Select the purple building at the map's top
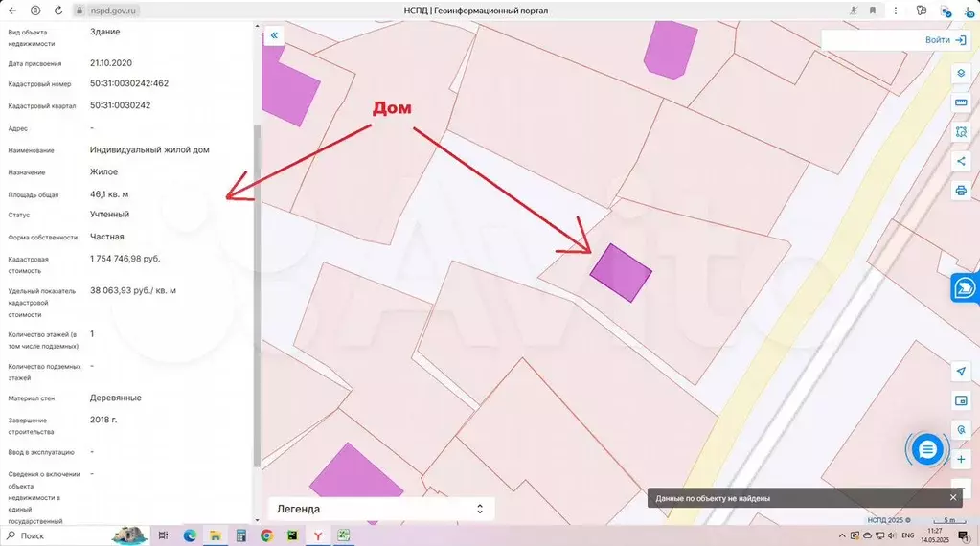 pos(671,50)
